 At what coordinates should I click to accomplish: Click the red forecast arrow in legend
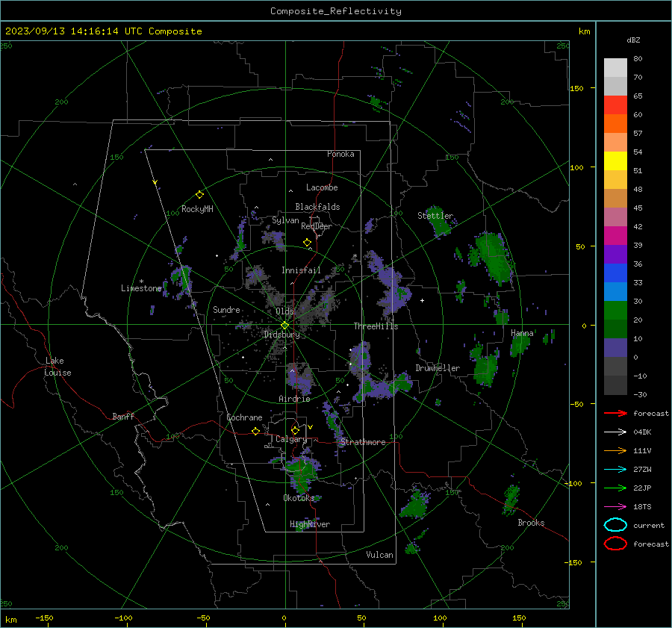pos(615,413)
